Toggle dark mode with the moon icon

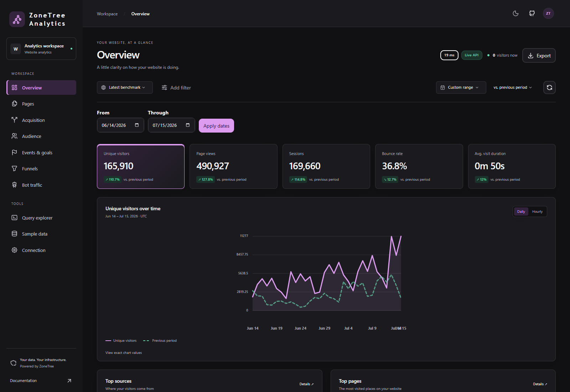tap(515, 14)
